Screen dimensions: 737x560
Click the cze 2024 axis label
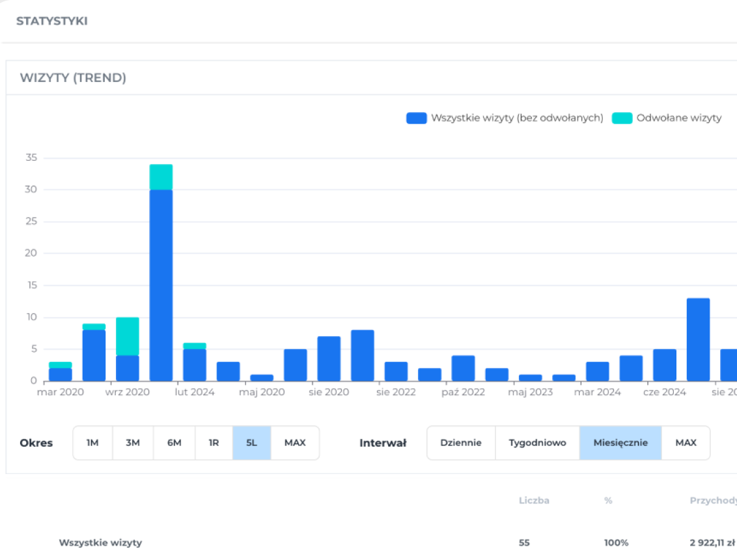coord(665,392)
